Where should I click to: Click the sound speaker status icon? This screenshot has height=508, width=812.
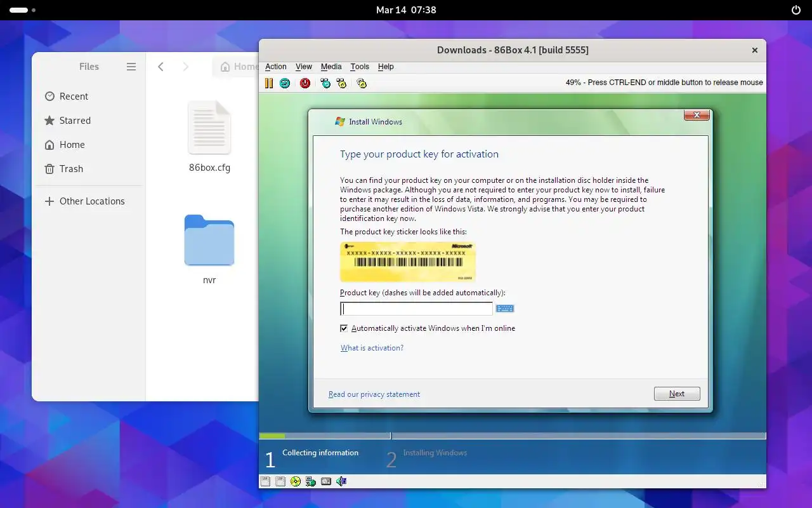[341, 481]
